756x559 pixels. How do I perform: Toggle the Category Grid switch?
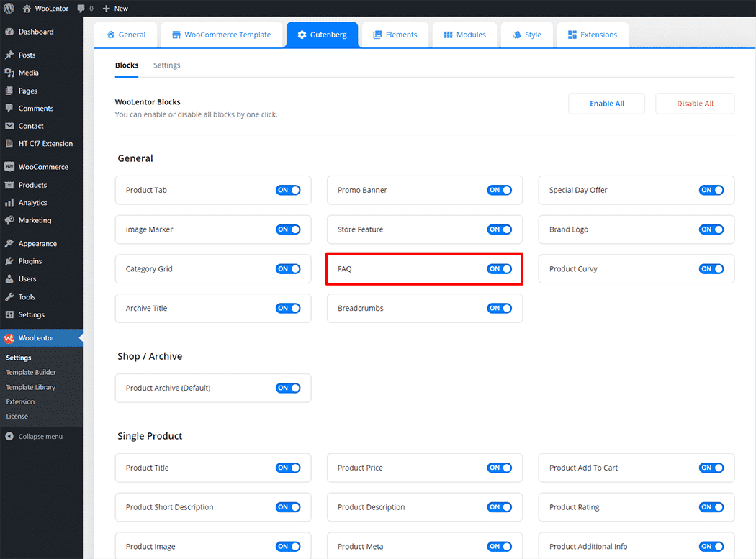coord(288,269)
